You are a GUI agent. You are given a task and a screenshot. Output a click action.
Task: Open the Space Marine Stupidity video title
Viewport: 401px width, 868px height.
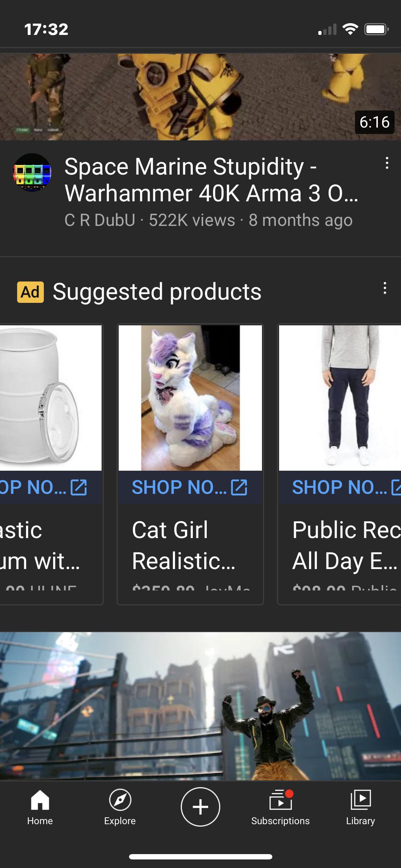[211, 180]
